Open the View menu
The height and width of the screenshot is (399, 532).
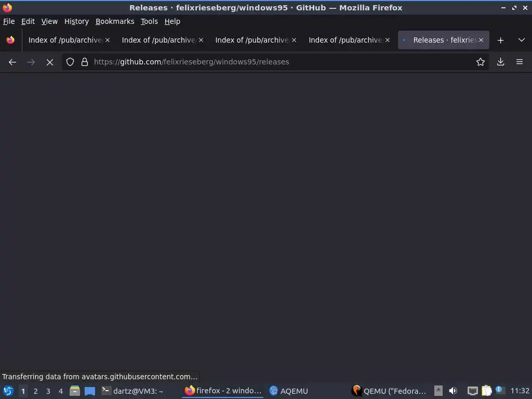point(49,21)
